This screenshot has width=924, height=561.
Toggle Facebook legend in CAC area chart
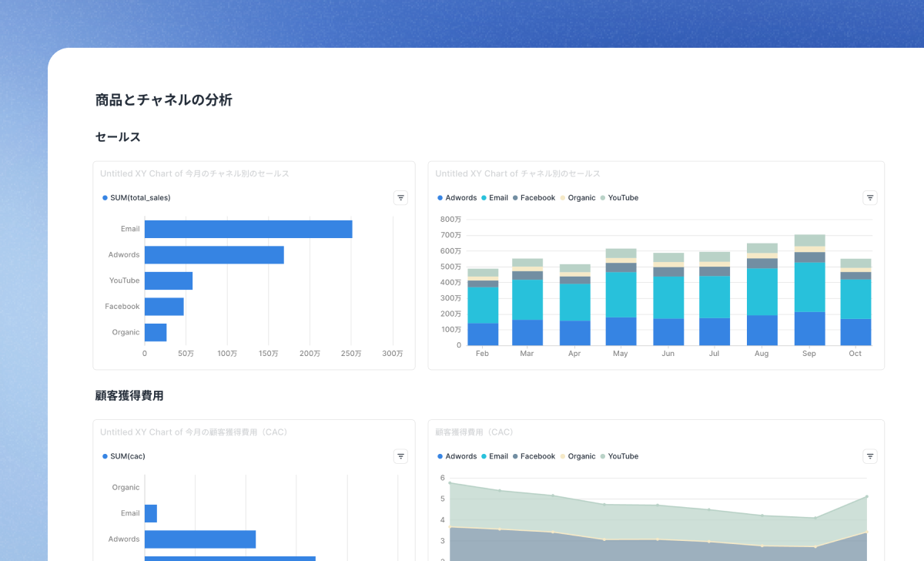534,456
